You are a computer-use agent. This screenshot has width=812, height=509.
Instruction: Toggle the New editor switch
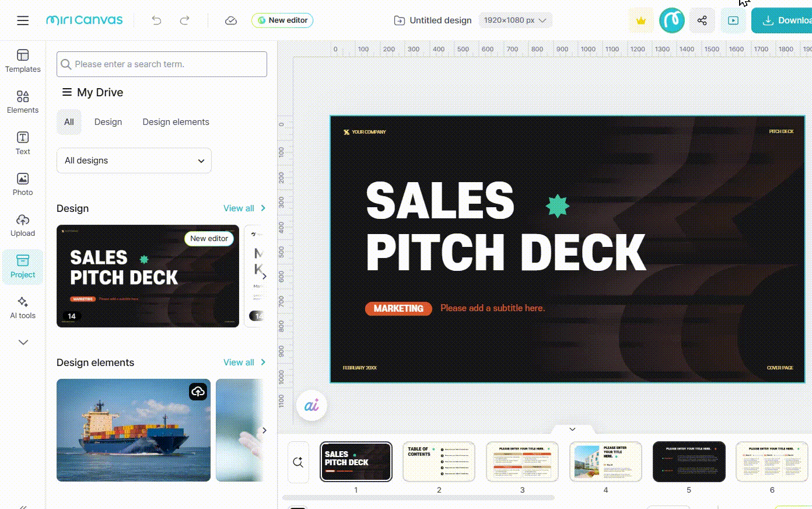tap(282, 20)
